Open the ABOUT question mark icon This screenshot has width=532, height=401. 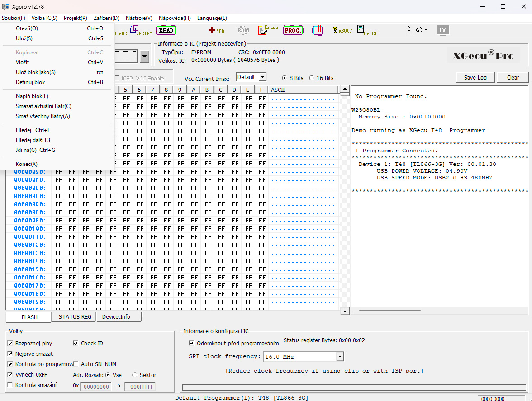(x=342, y=30)
